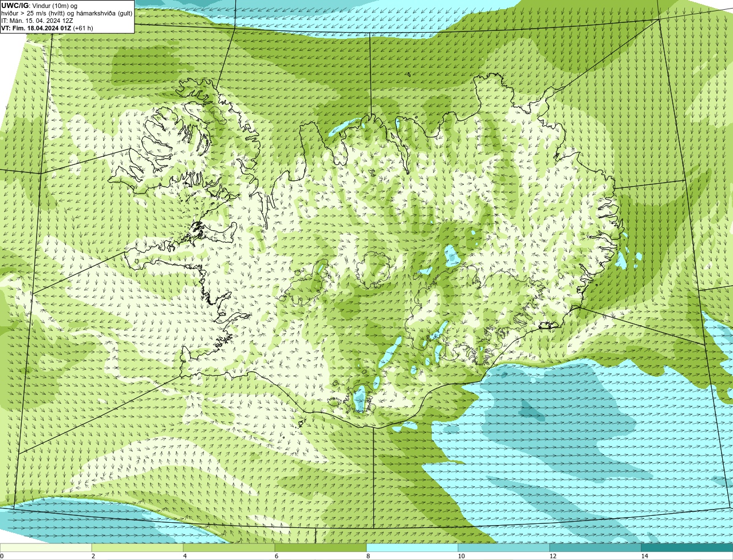Screen dimensions: 733x560
Task: Click the 6–8 m/s darker green legend swatch
Action: coord(321,547)
